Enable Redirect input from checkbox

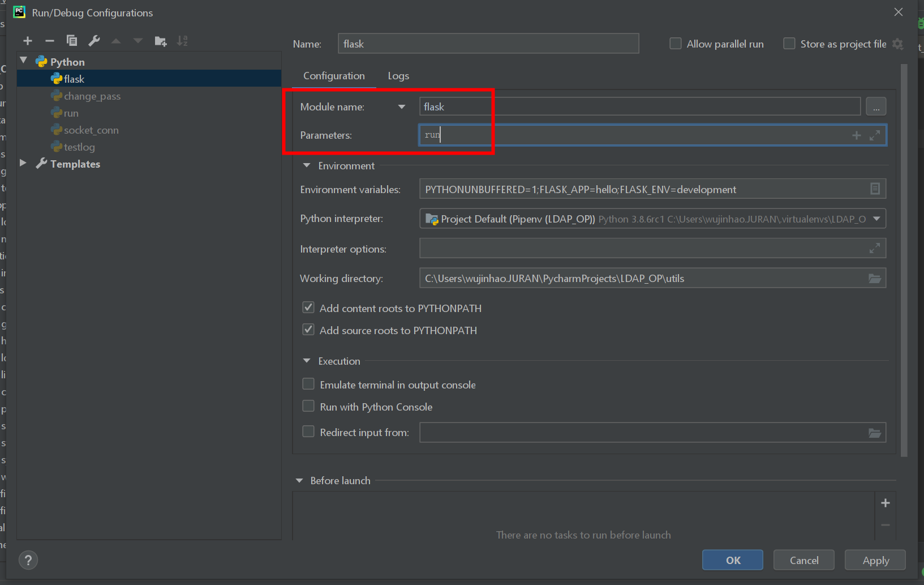[x=308, y=432]
